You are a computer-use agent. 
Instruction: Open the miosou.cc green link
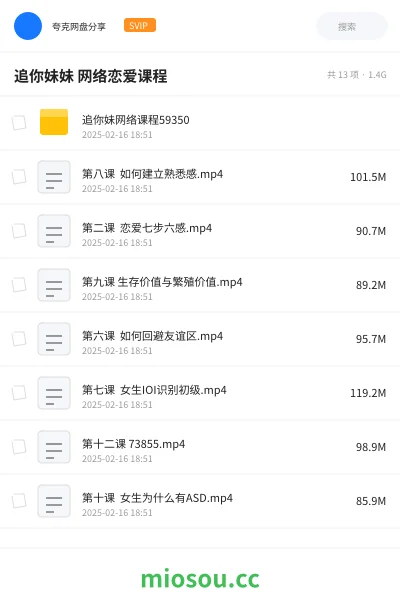click(200, 579)
